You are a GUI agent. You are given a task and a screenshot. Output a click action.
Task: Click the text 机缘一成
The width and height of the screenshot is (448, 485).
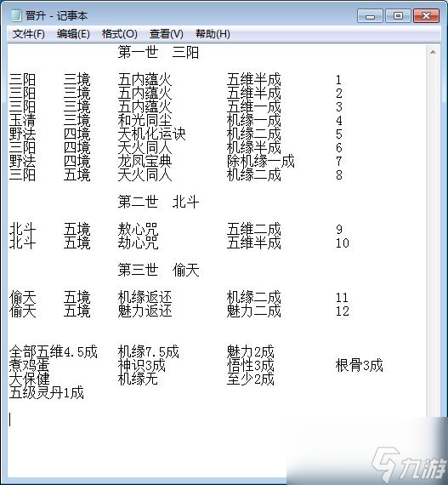(253, 120)
